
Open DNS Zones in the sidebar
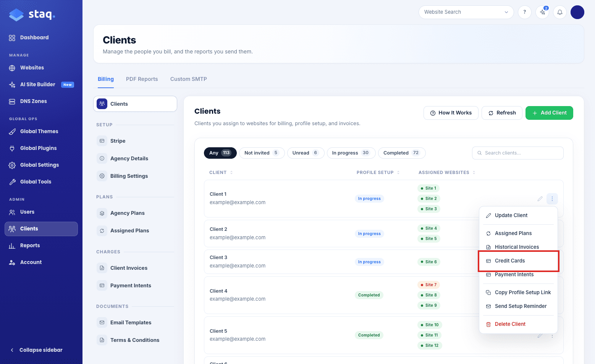[x=41, y=101]
